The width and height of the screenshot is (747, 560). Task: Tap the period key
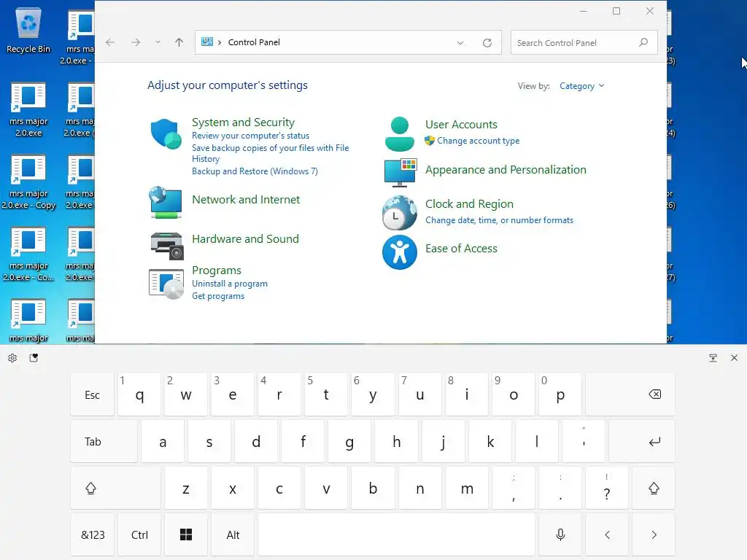coord(560,488)
